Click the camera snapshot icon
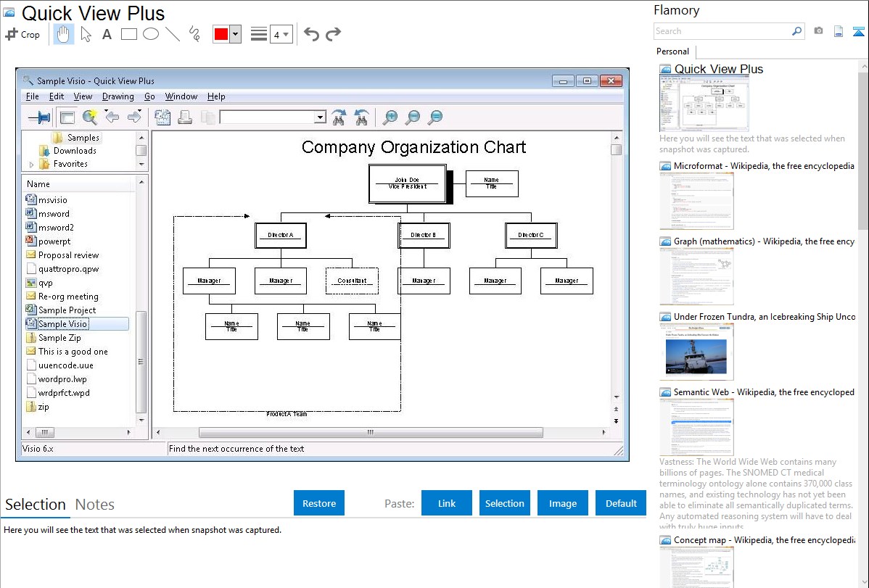This screenshot has width=869, height=588. [x=818, y=31]
